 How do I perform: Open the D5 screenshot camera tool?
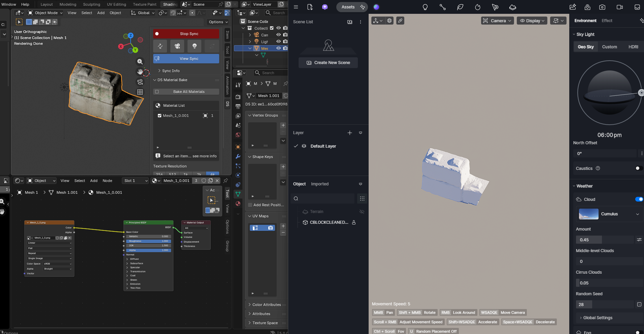coord(602,7)
